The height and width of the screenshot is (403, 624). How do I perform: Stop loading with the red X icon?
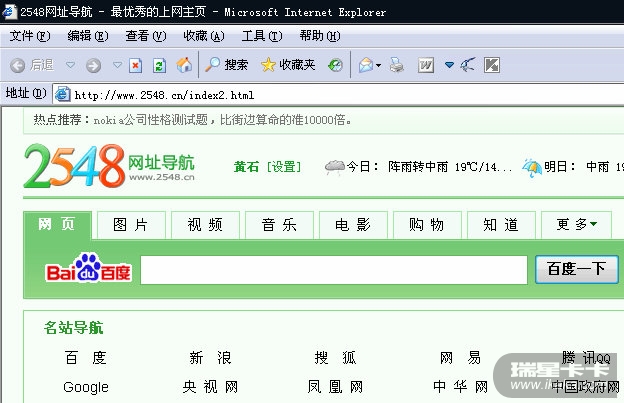136,65
